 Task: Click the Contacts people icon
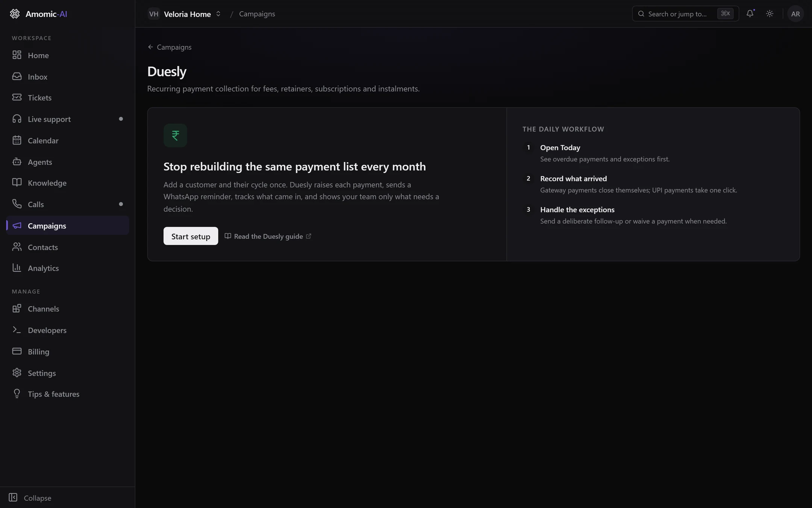pyautogui.click(x=17, y=247)
